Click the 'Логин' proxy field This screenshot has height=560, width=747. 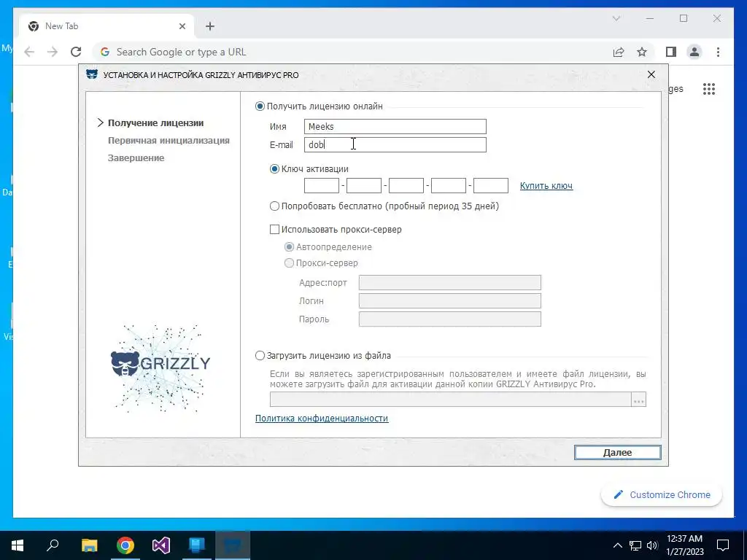pyautogui.click(x=449, y=301)
